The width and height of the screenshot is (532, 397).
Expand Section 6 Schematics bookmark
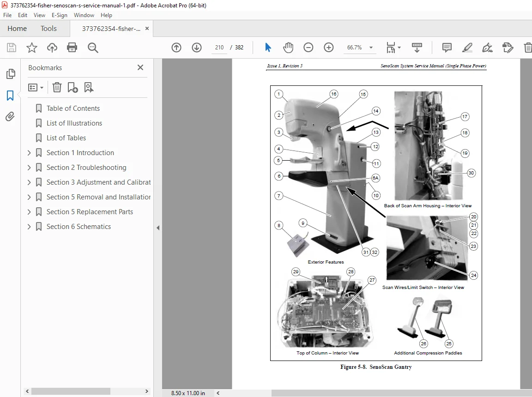click(x=29, y=227)
